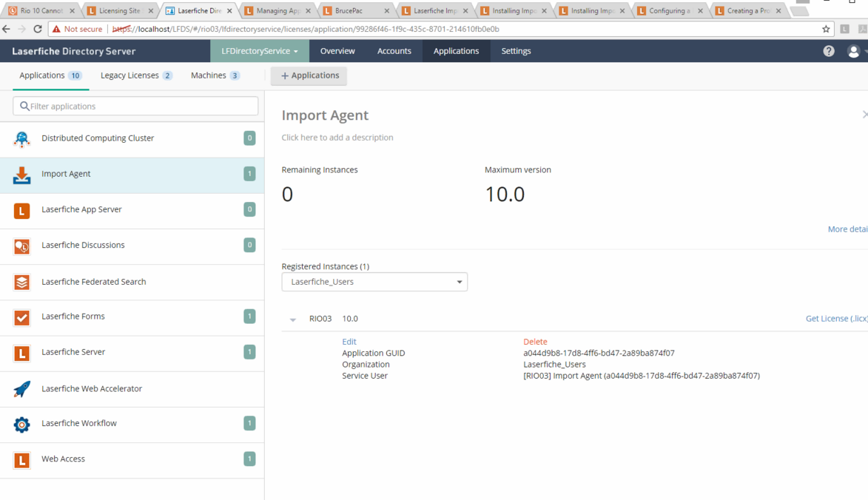
Task: Bookmark this page with the star icon
Action: 826,29
